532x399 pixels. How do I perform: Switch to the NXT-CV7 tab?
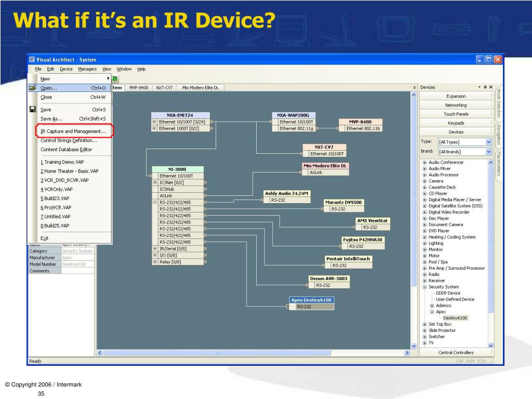165,87
